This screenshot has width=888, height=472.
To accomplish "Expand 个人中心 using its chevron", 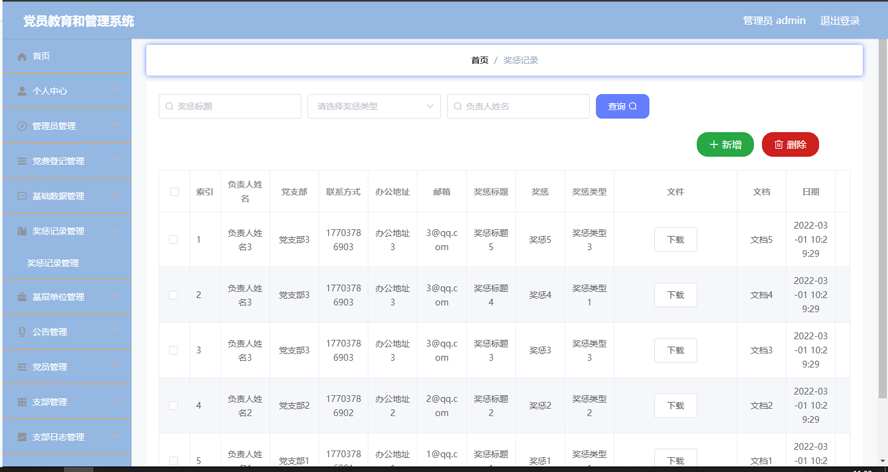I will tap(116, 91).
